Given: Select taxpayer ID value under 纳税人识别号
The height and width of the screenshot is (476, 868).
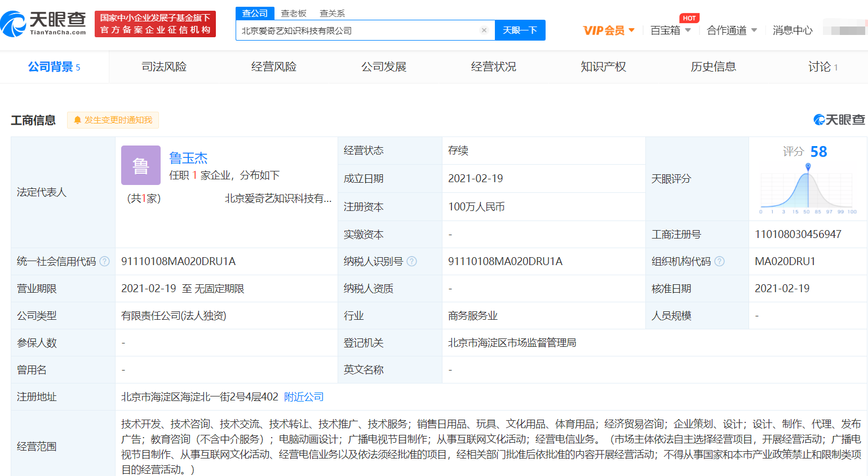Looking at the screenshot, I should tap(505, 262).
